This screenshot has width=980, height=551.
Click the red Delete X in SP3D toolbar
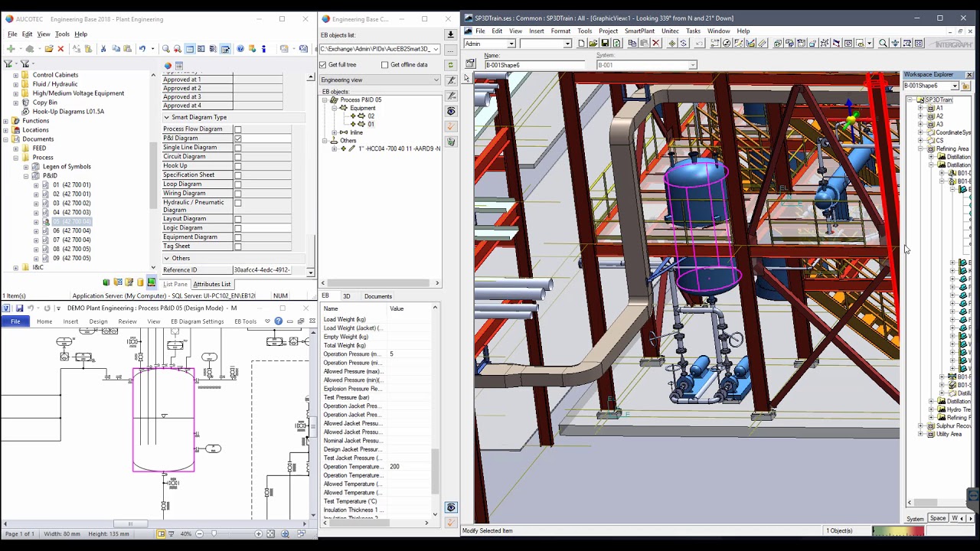(656, 44)
